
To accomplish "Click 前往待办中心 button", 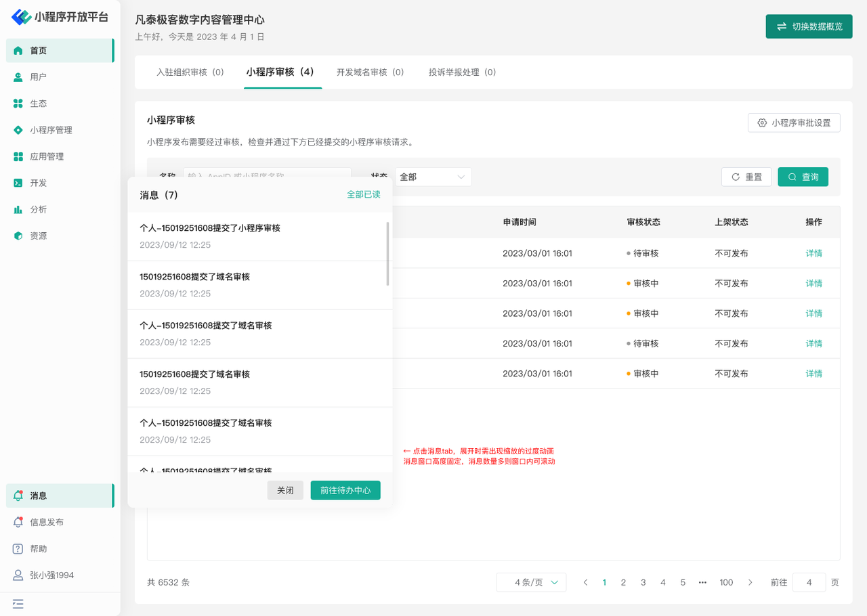I will [345, 490].
